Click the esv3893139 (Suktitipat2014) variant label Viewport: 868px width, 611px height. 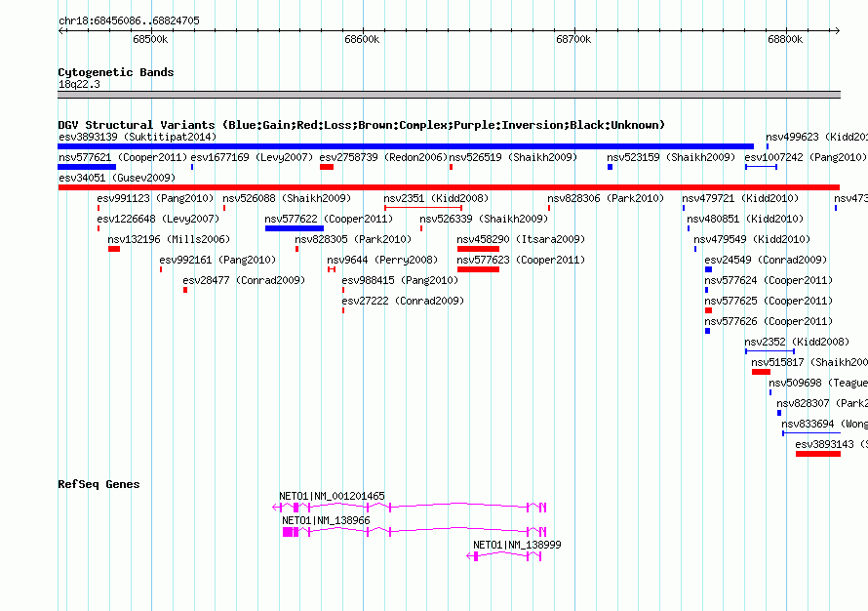(138, 137)
